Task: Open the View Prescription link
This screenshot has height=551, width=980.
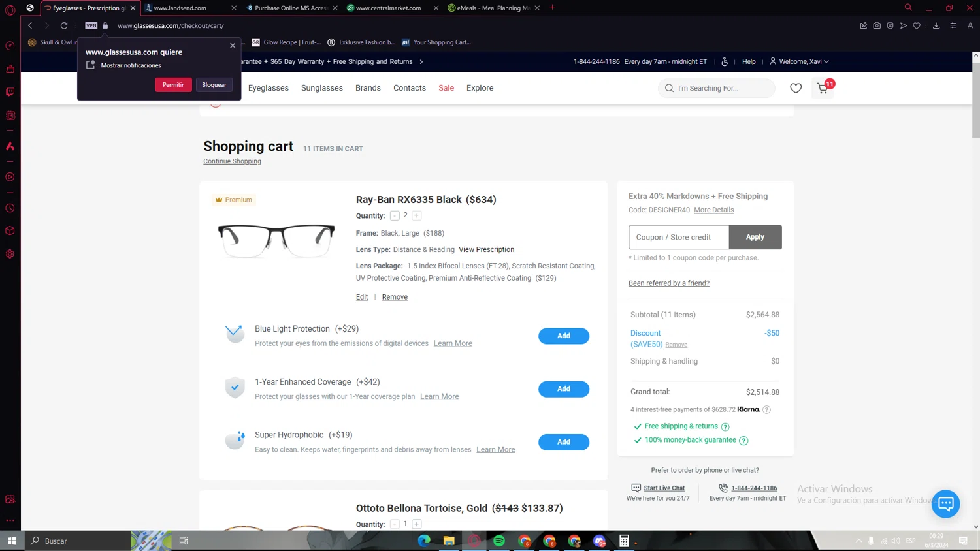Action: (x=487, y=249)
